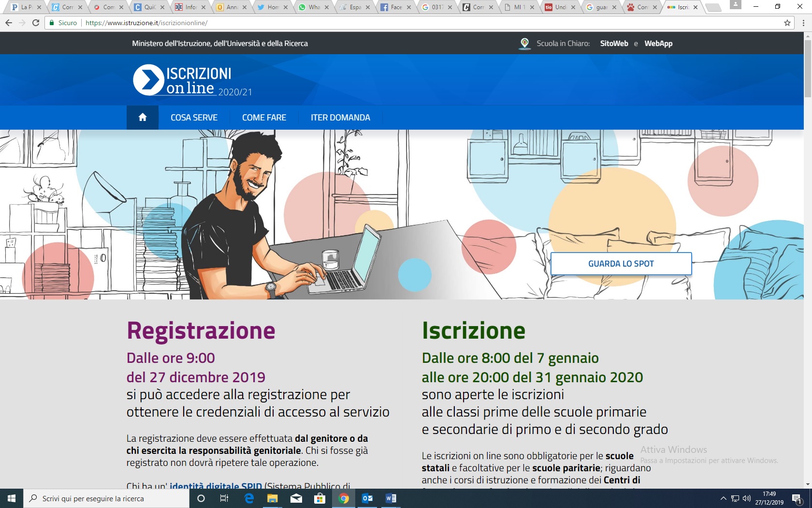812x508 pixels.
Task: Click the 'Iscrizione' heading
Action: click(x=474, y=331)
